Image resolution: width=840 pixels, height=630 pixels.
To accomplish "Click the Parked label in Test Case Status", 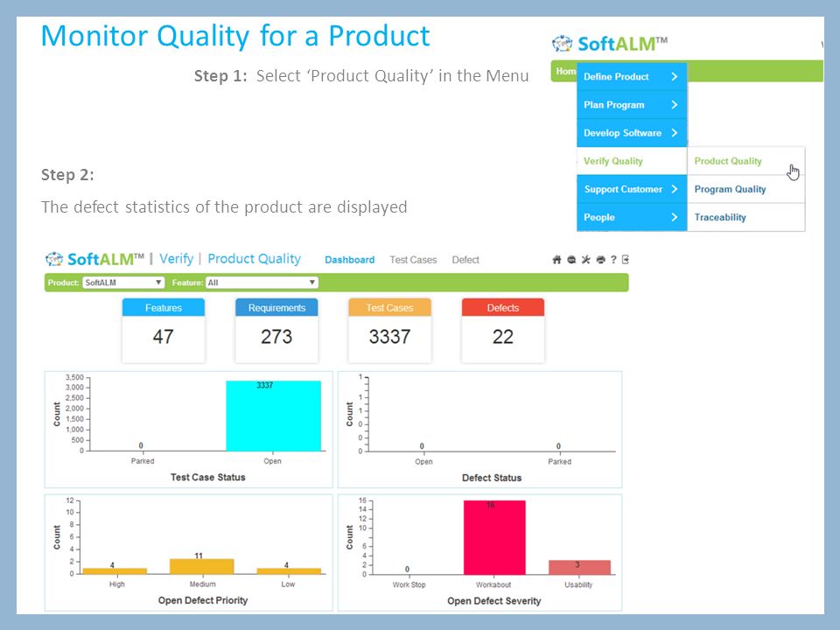I will (x=143, y=461).
